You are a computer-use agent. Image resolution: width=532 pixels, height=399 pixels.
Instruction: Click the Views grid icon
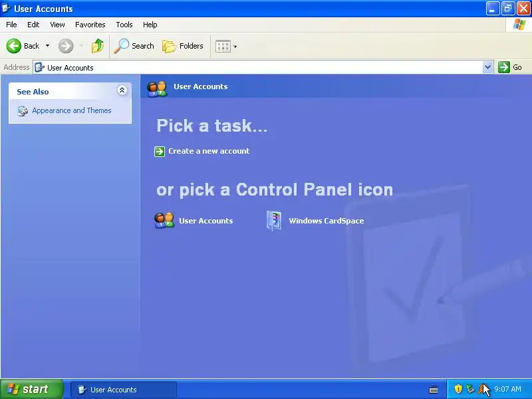(x=223, y=46)
